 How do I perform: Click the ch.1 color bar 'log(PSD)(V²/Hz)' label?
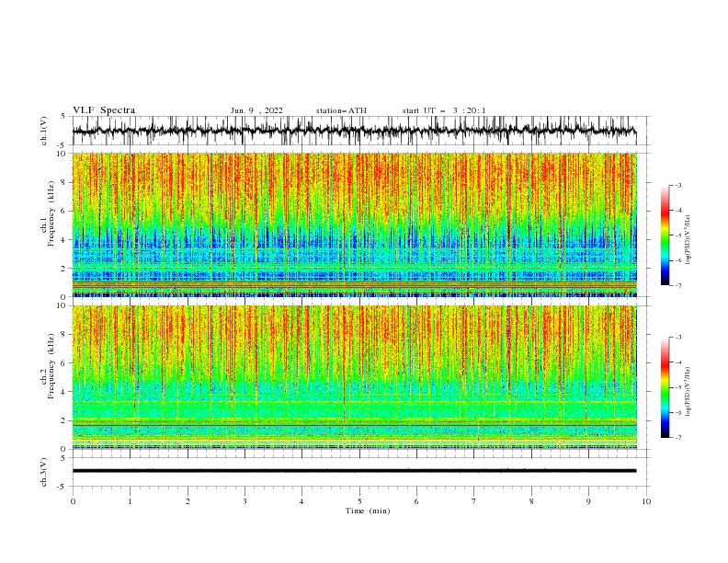(688, 240)
